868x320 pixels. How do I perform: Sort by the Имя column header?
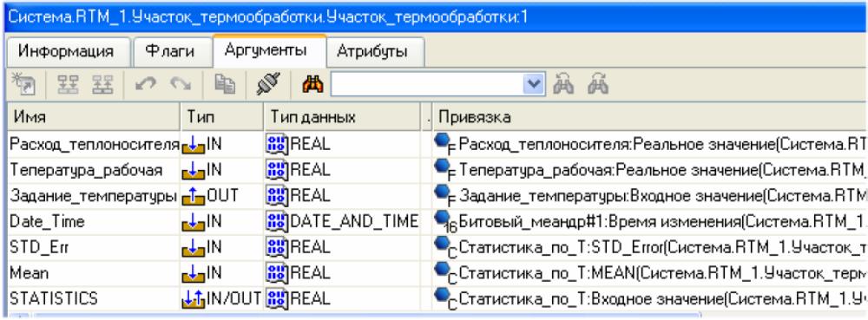[93, 117]
